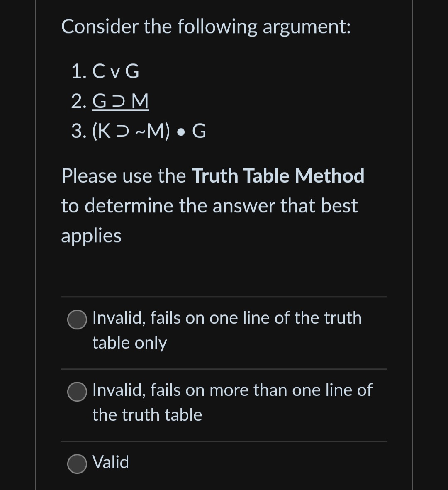Click the "Valid" answer label text
448x490 pixels.
click(110, 462)
